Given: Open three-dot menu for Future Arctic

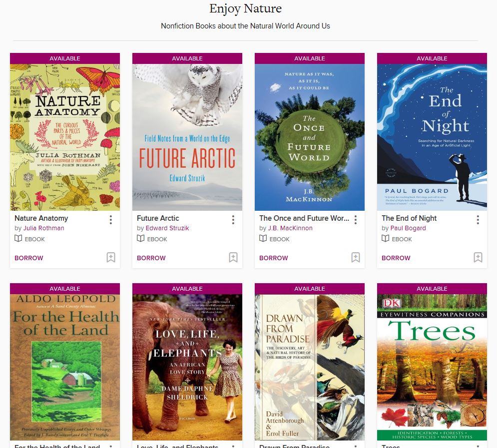Looking at the screenshot, I should [233, 220].
